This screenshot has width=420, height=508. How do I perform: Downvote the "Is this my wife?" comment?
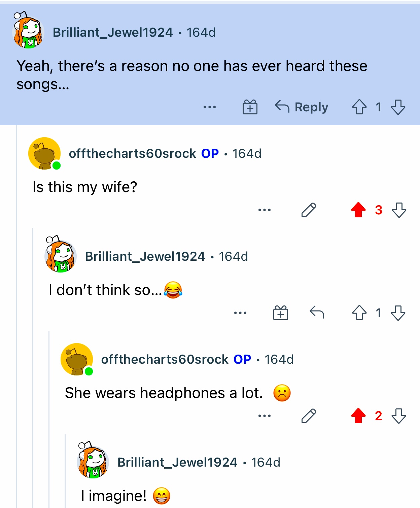399,210
